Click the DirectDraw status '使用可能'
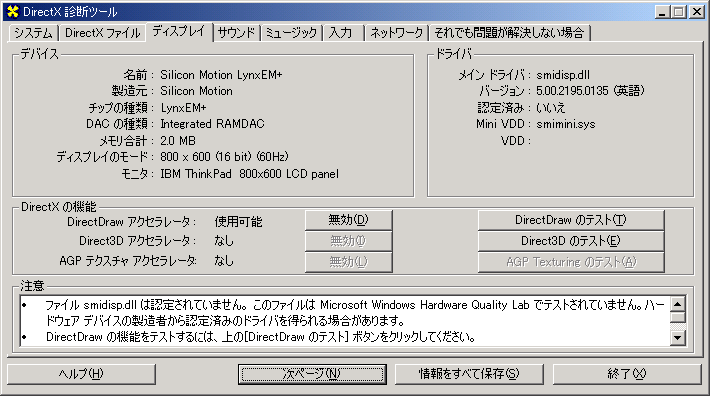The height and width of the screenshot is (396, 710). 238,222
